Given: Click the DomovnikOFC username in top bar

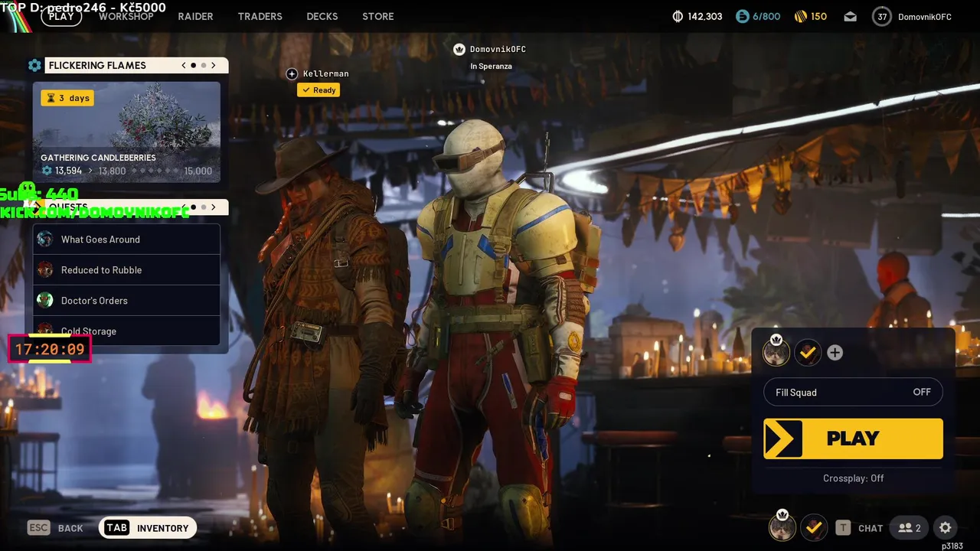Looking at the screenshot, I should (x=925, y=16).
